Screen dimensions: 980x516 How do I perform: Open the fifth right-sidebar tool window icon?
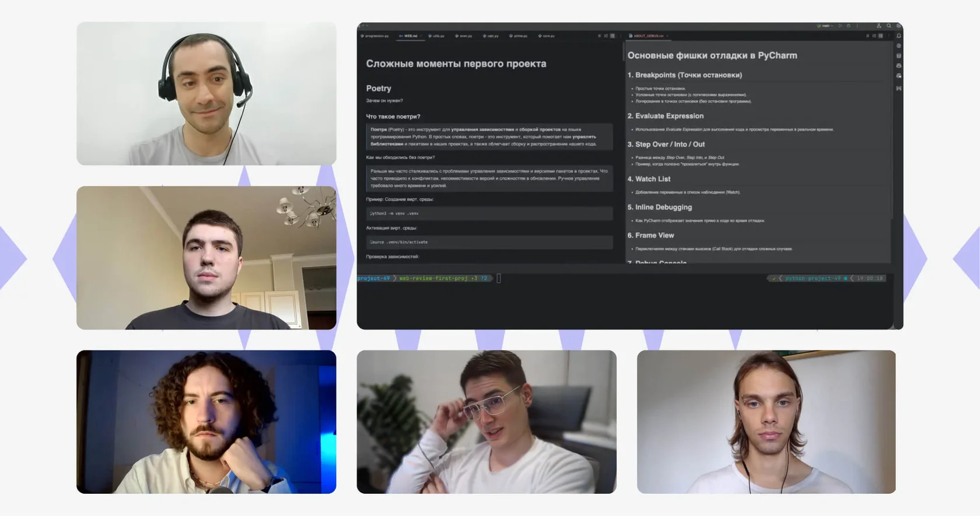coord(899,76)
